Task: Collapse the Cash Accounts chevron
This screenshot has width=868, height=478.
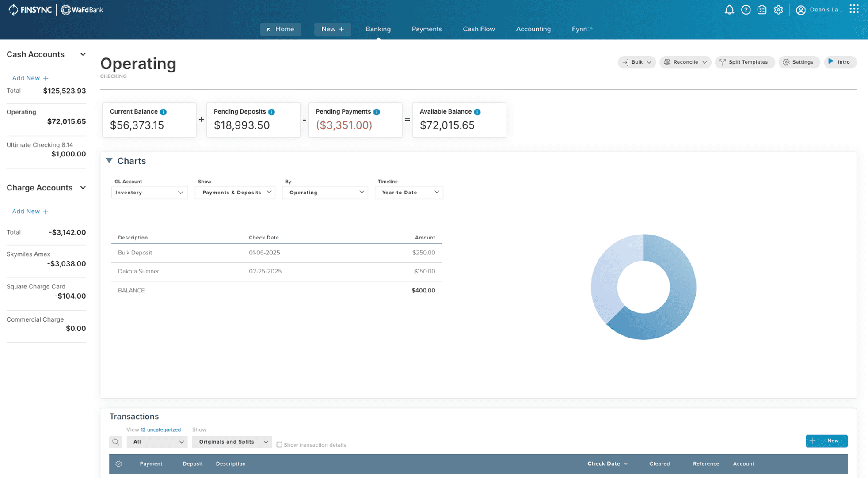Action: pos(83,54)
